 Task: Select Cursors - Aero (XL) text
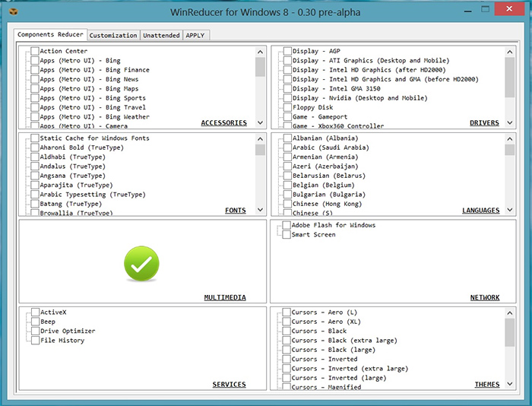[326, 322]
